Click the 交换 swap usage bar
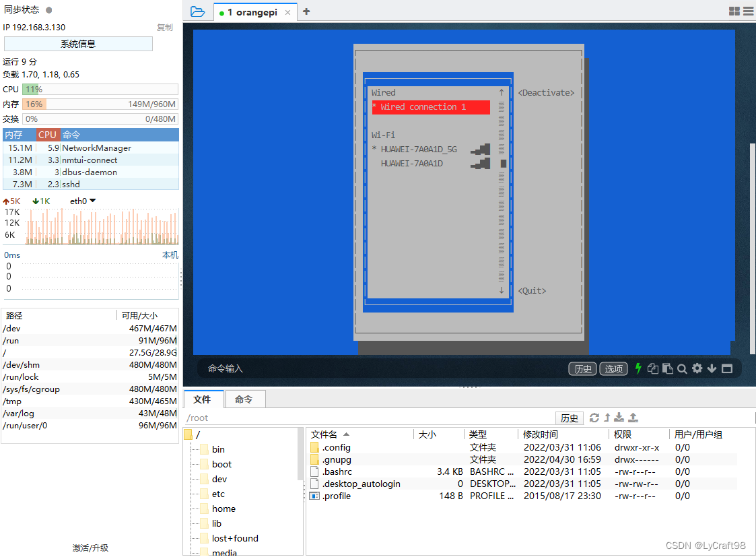 pos(100,119)
